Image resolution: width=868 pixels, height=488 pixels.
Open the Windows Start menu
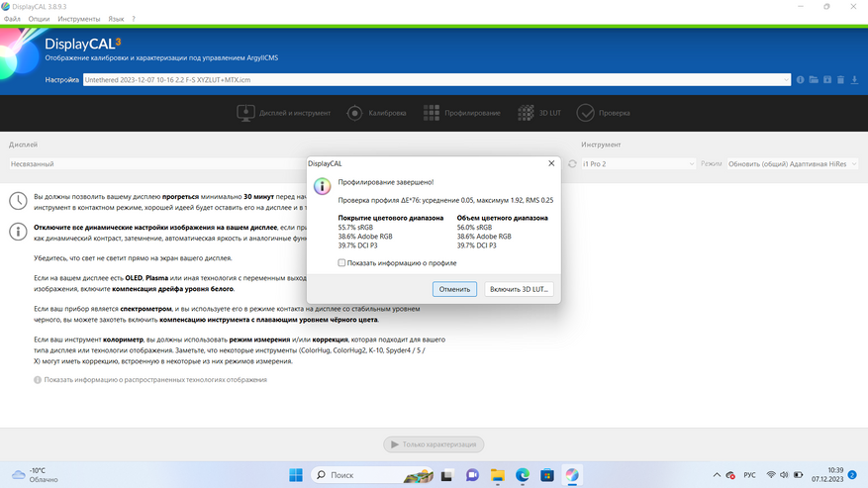pos(296,475)
